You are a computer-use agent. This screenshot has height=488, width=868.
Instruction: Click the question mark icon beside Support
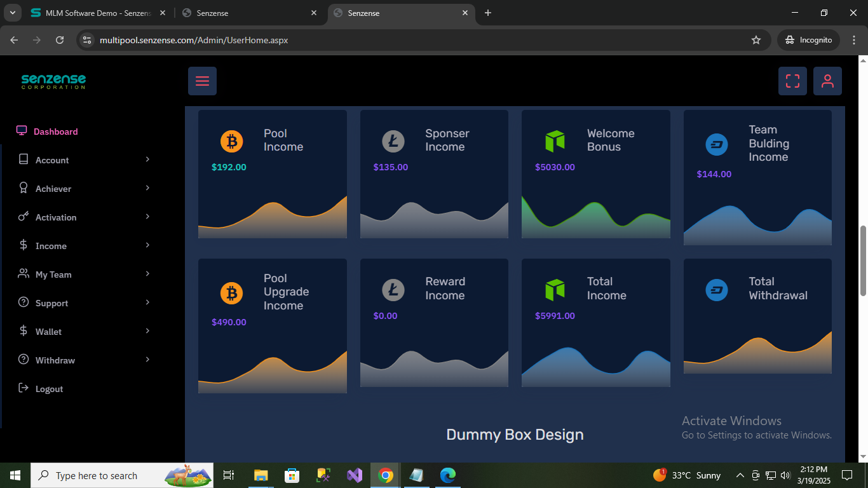point(24,302)
